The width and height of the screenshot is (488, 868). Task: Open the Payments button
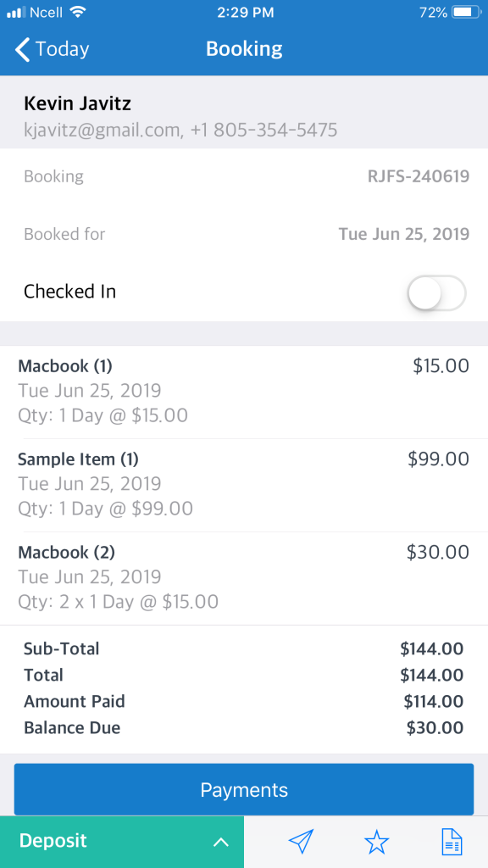pos(244,789)
